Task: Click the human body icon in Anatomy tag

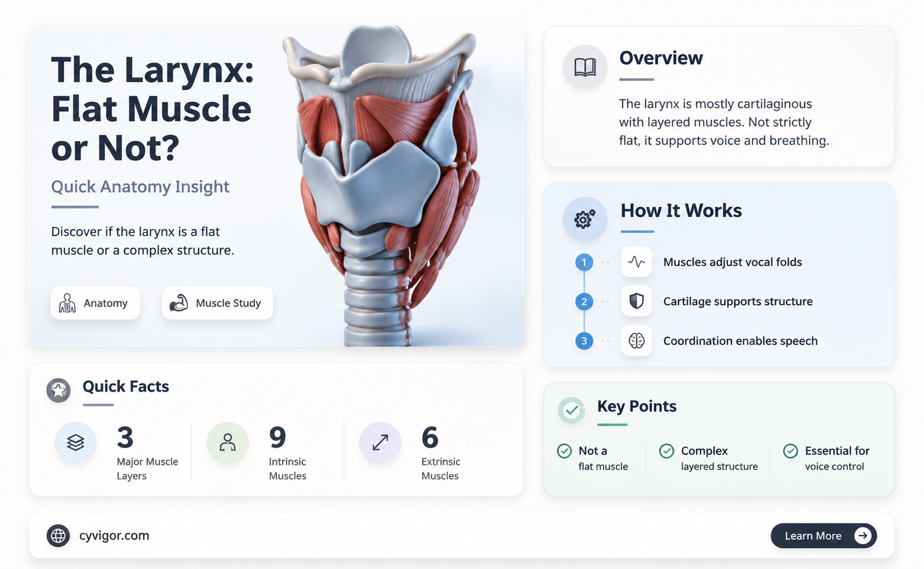Action: point(68,303)
